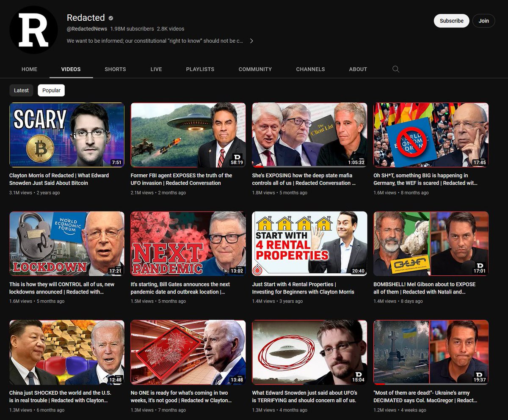508x420 pixels.
Task: Open the UFO helicopter thumbnail video
Action: pyautogui.click(x=188, y=135)
